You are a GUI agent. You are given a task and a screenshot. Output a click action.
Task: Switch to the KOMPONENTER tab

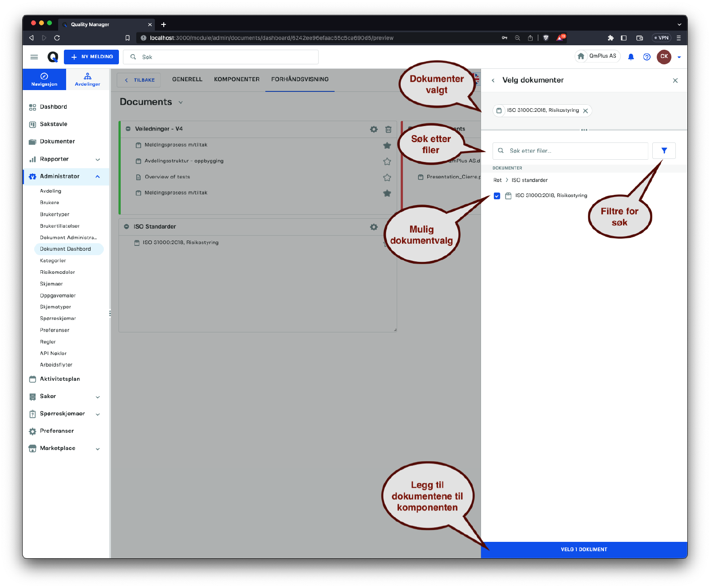pyautogui.click(x=237, y=79)
